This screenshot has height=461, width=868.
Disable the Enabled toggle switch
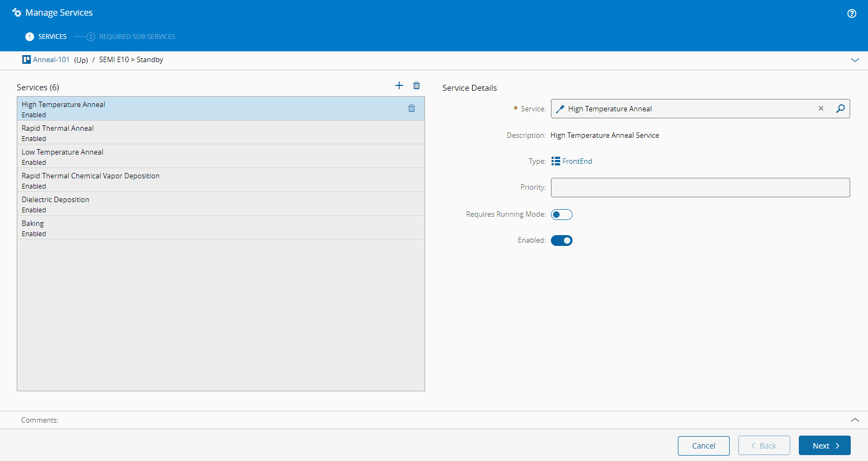pyautogui.click(x=561, y=240)
